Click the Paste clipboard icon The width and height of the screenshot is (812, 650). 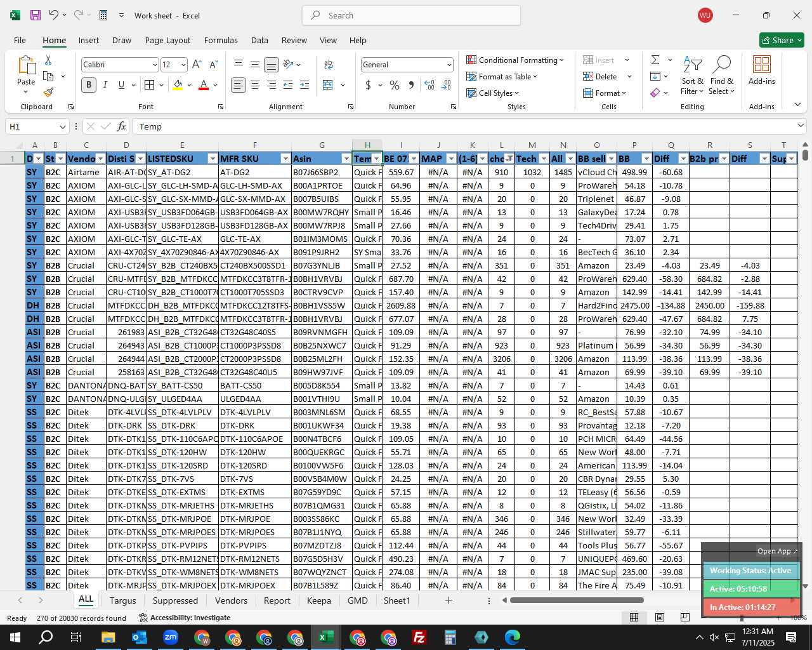26,65
